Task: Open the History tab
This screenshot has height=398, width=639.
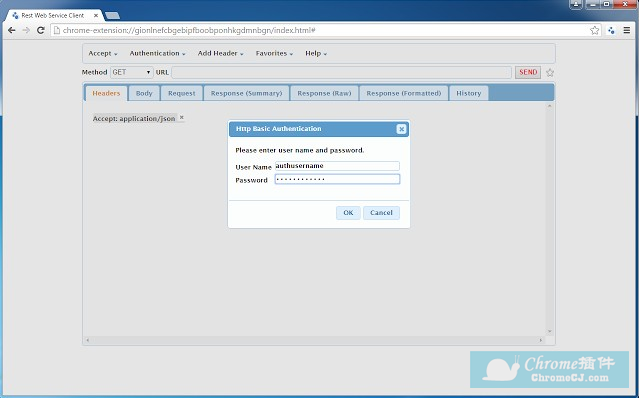Action: click(x=469, y=93)
